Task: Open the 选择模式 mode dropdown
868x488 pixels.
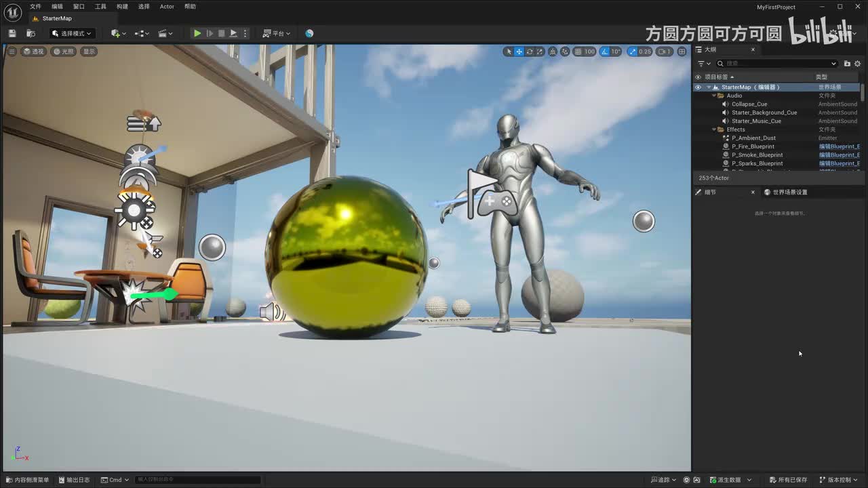Action: point(72,33)
